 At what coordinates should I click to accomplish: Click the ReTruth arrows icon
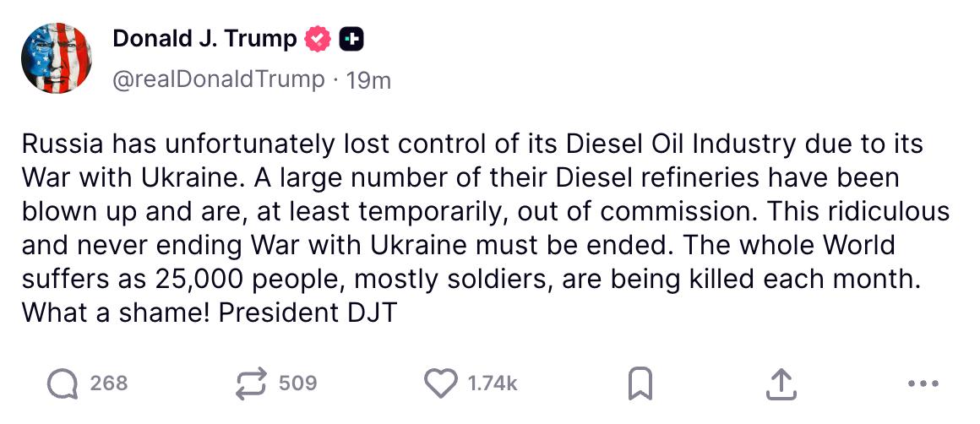click(x=251, y=383)
